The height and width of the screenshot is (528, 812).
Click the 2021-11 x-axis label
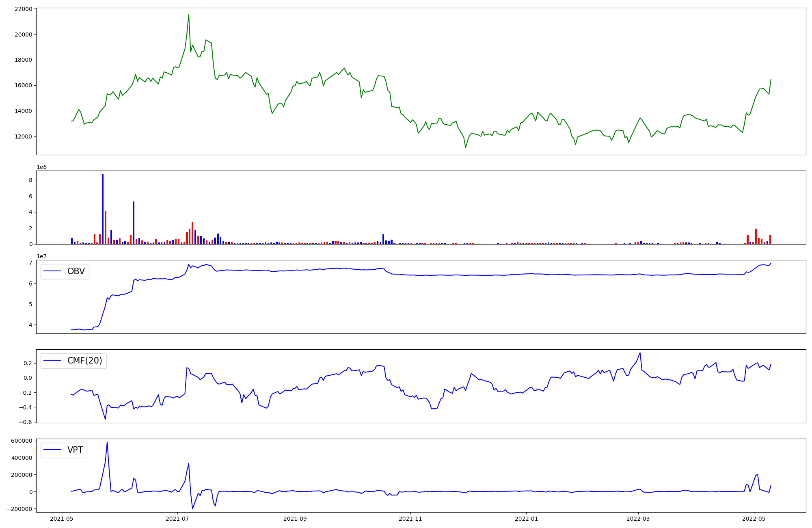point(410,519)
